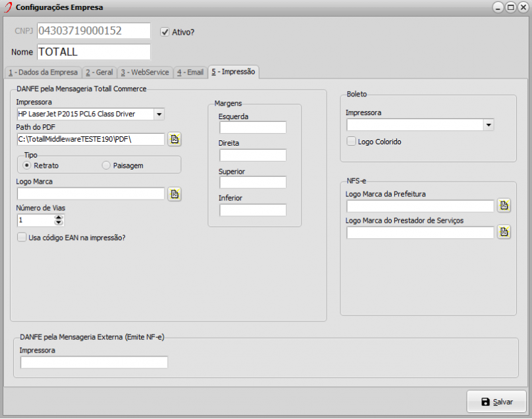Switch to 1 - Dados da Empresa tab

pos(43,72)
